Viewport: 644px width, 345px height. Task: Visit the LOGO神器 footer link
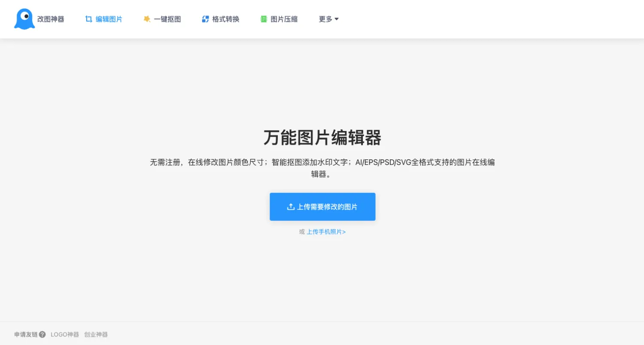65,334
